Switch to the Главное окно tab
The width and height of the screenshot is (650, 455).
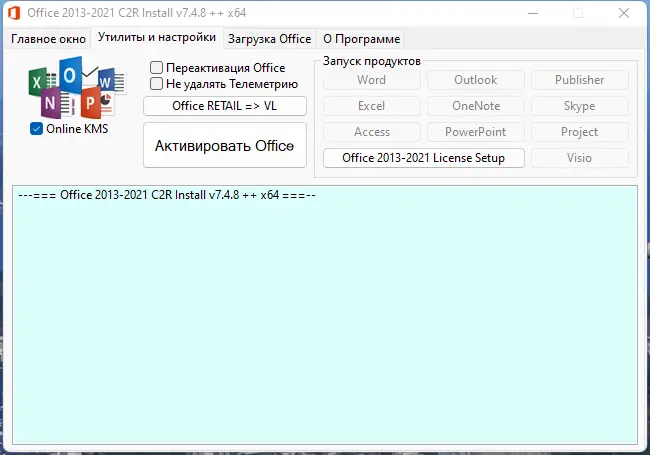coord(48,39)
